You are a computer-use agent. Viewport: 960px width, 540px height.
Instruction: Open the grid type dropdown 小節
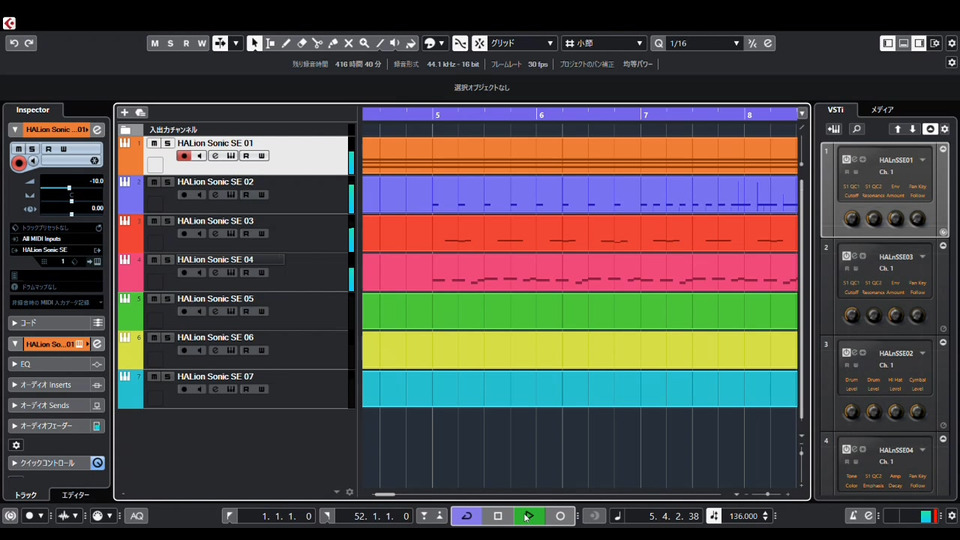point(604,43)
